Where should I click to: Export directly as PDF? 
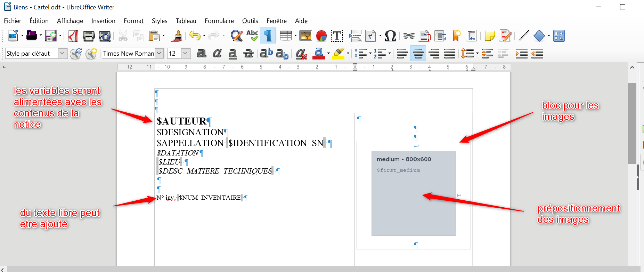pos(73,36)
